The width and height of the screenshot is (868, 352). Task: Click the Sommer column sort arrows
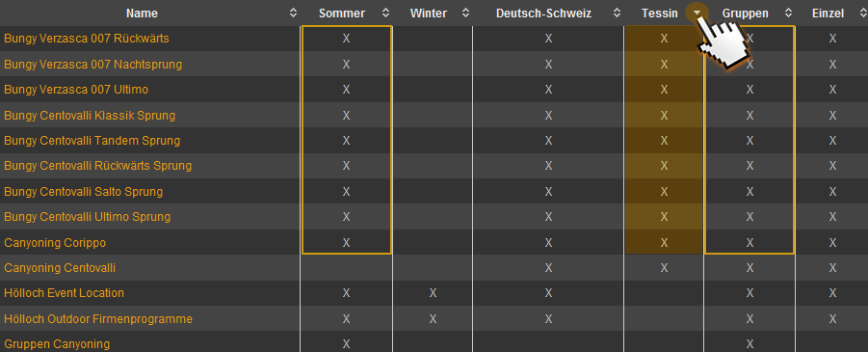[x=386, y=14]
